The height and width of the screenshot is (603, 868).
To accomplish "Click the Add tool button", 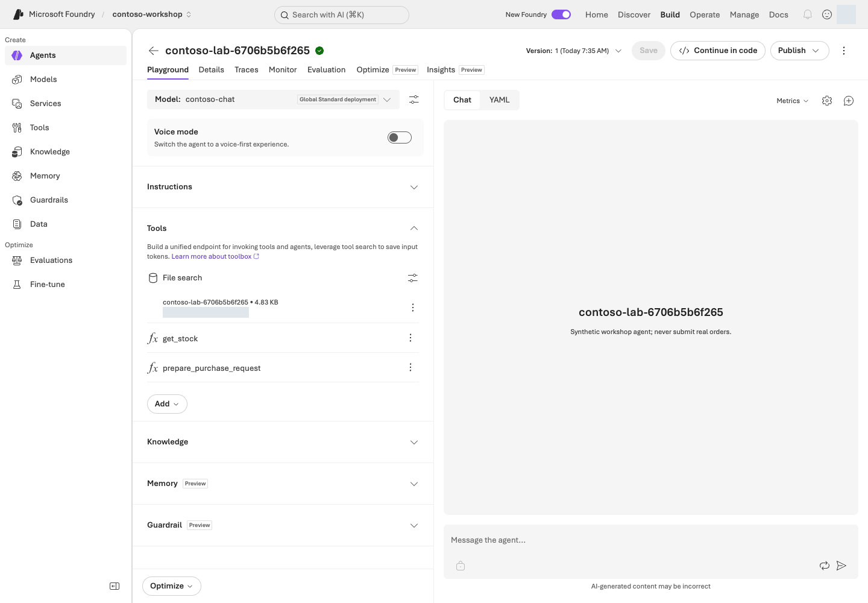I will pyautogui.click(x=167, y=404).
